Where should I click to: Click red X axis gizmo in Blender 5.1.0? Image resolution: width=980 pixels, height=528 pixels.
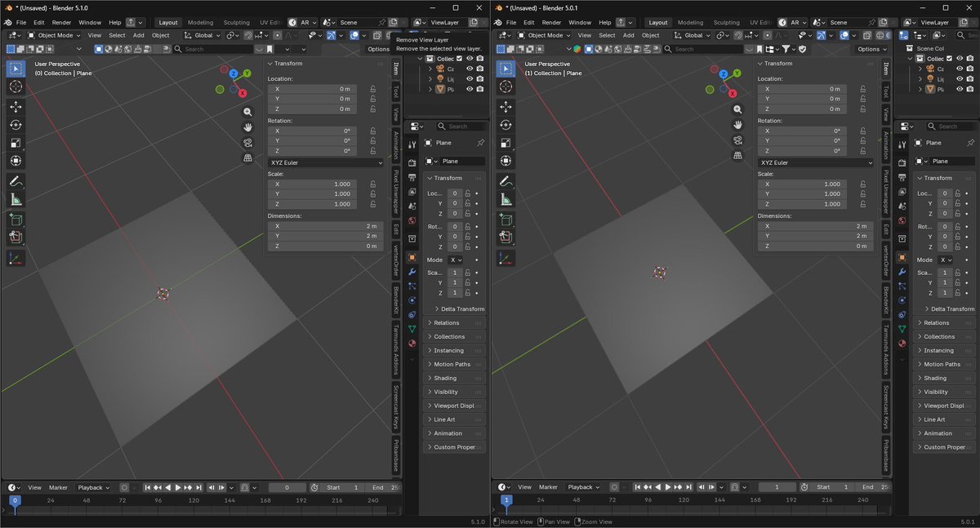tap(242, 93)
